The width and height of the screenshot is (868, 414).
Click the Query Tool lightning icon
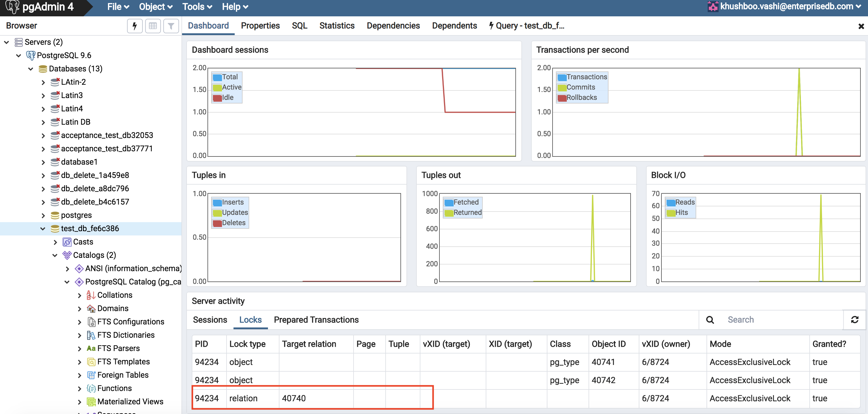pyautogui.click(x=135, y=26)
